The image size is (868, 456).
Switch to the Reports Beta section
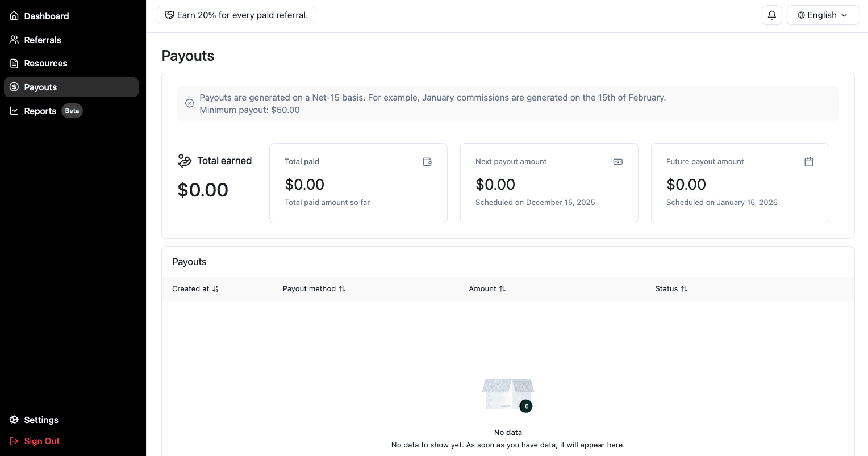coord(40,111)
